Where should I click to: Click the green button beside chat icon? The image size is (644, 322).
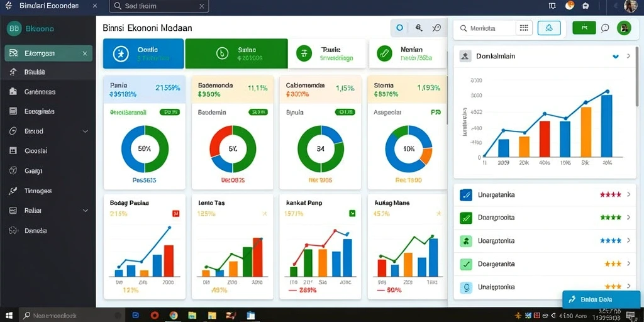584,28
